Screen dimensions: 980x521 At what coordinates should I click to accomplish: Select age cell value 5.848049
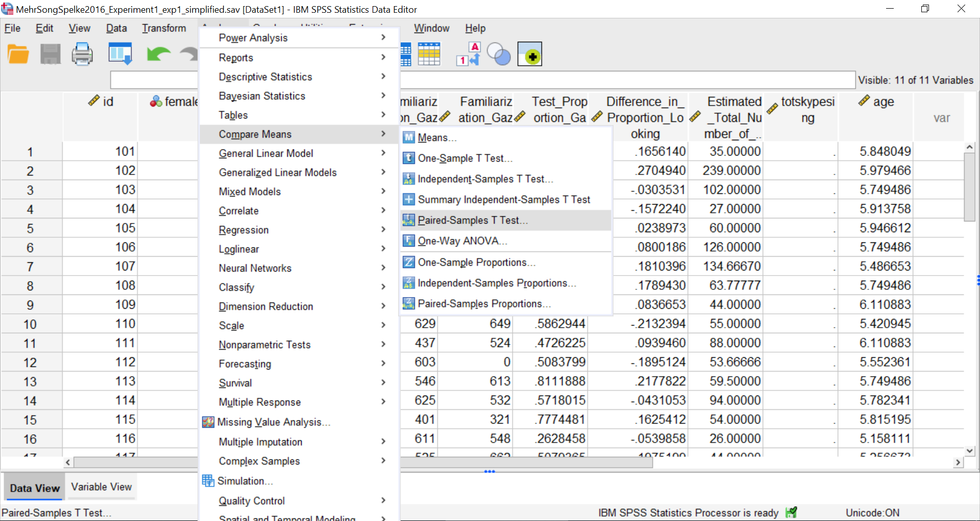(876, 152)
